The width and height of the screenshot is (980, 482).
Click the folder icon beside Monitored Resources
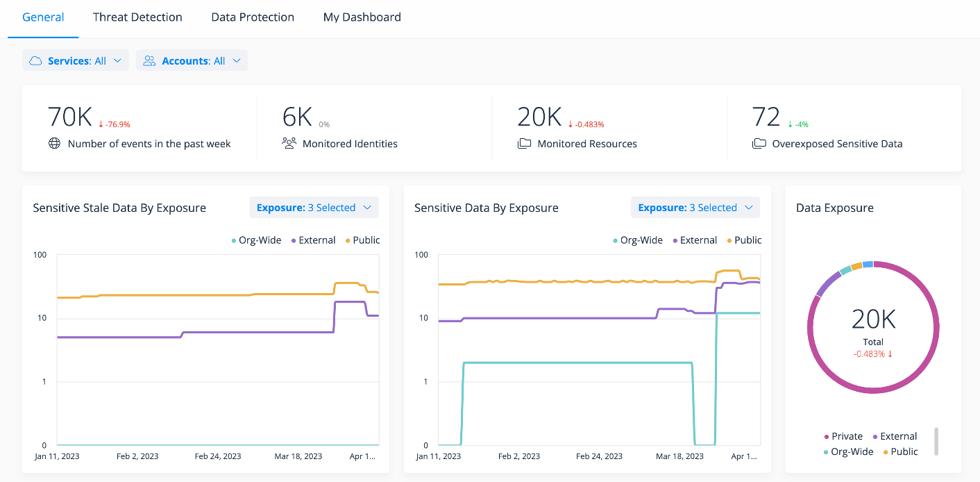point(524,144)
